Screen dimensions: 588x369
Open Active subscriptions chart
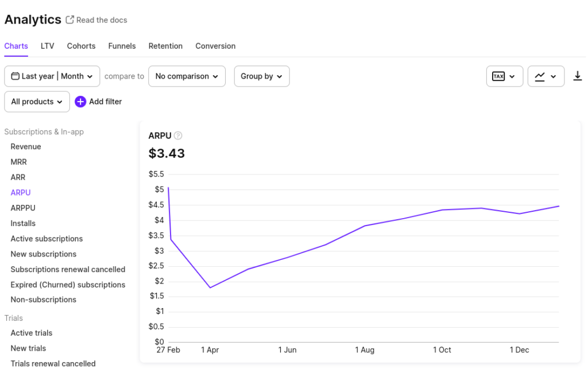(47, 239)
